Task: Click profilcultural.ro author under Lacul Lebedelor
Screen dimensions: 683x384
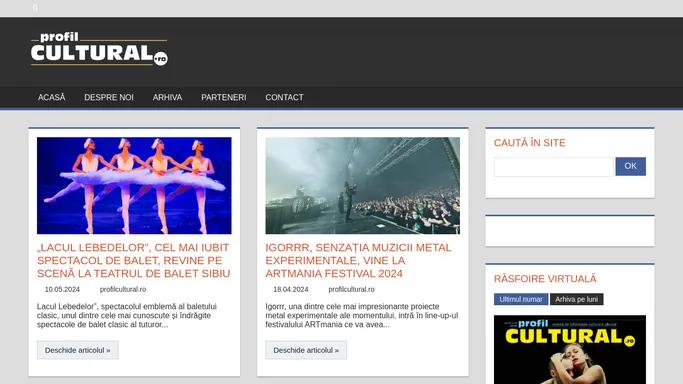Action: [123, 289]
